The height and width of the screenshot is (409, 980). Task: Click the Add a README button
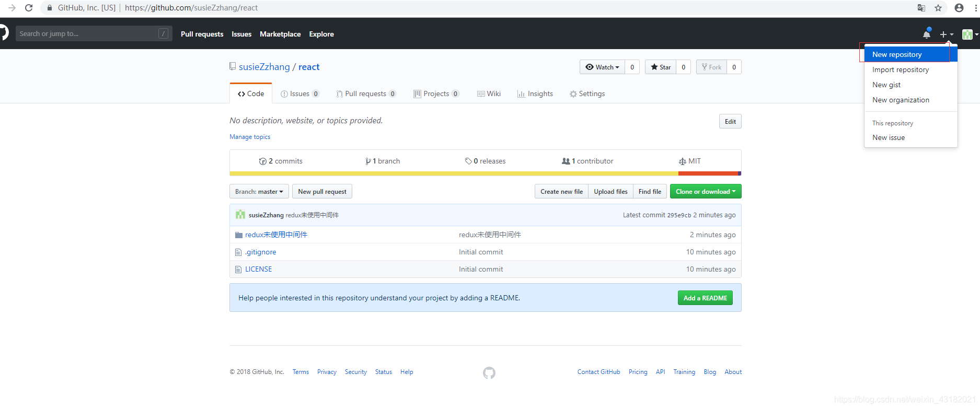tap(705, 298)
